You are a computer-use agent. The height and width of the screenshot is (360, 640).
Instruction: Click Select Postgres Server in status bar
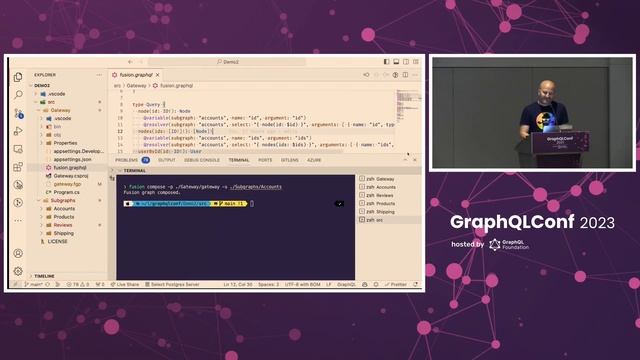point(172,284)
